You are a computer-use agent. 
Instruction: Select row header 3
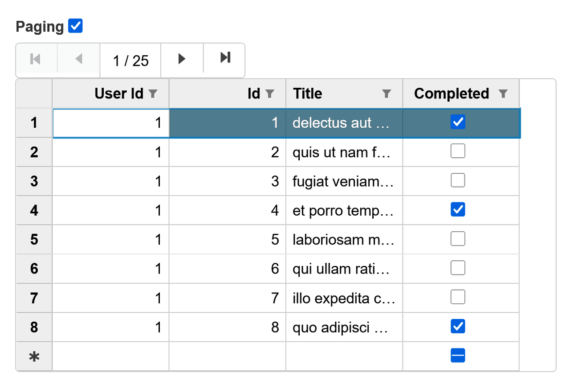click(34, 181)
